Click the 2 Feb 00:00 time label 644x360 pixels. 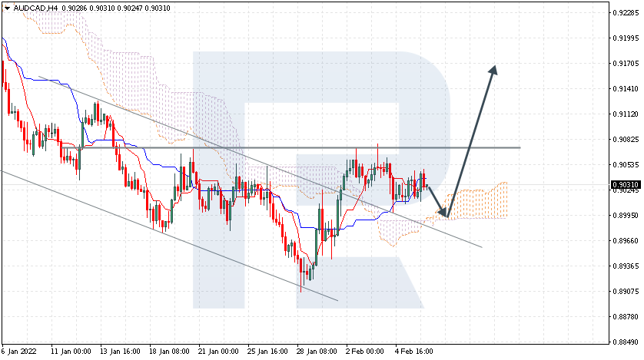[365, 352]
